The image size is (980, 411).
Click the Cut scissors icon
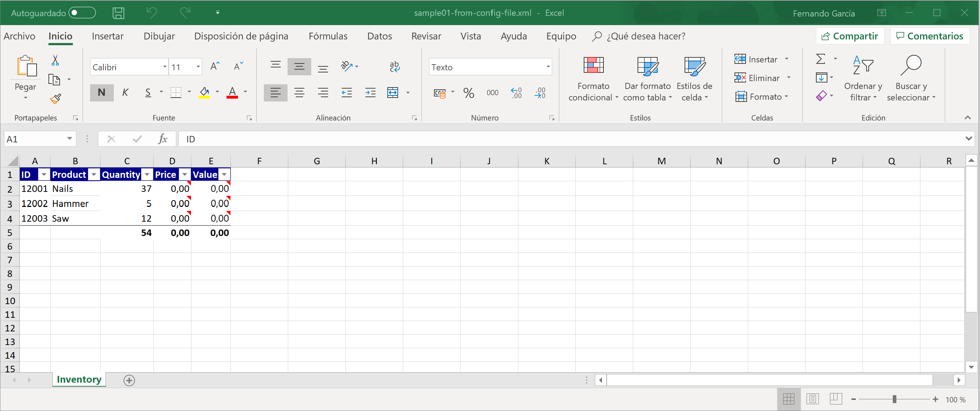pos(55,60)
